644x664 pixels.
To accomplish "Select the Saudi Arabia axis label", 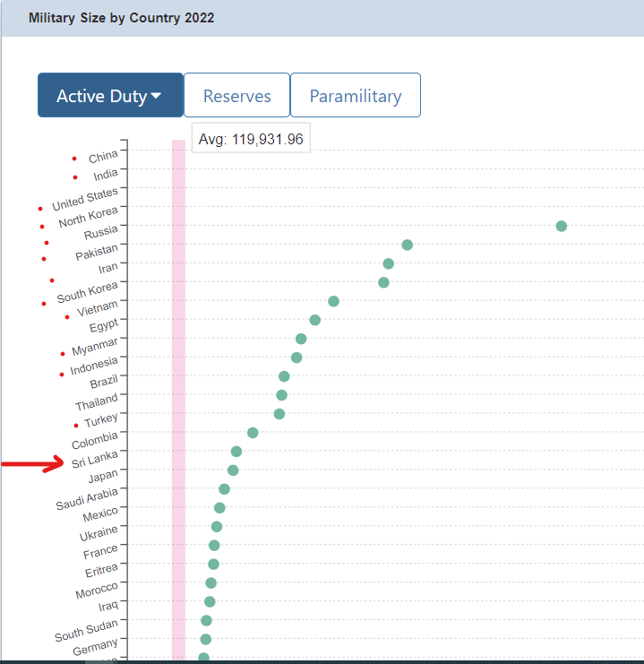I will (x=86, y=499).
